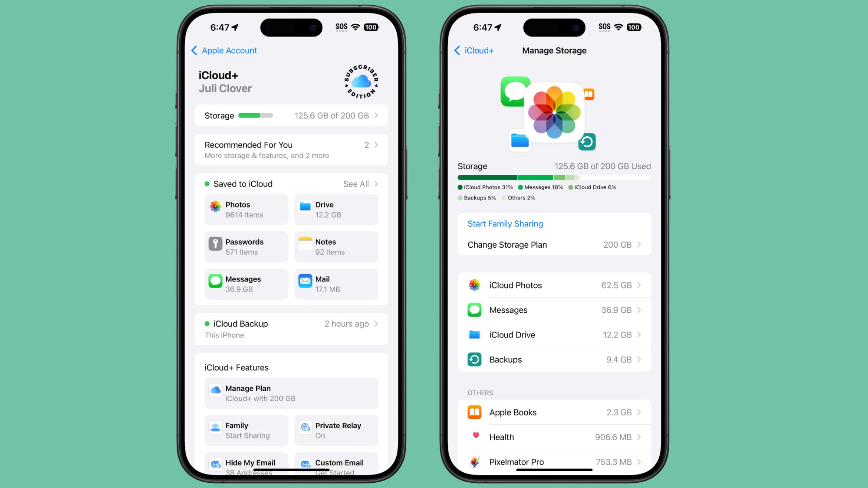Open iCloud Drive storage details
The image size is (868, 488).
click(x=554, y=334)
